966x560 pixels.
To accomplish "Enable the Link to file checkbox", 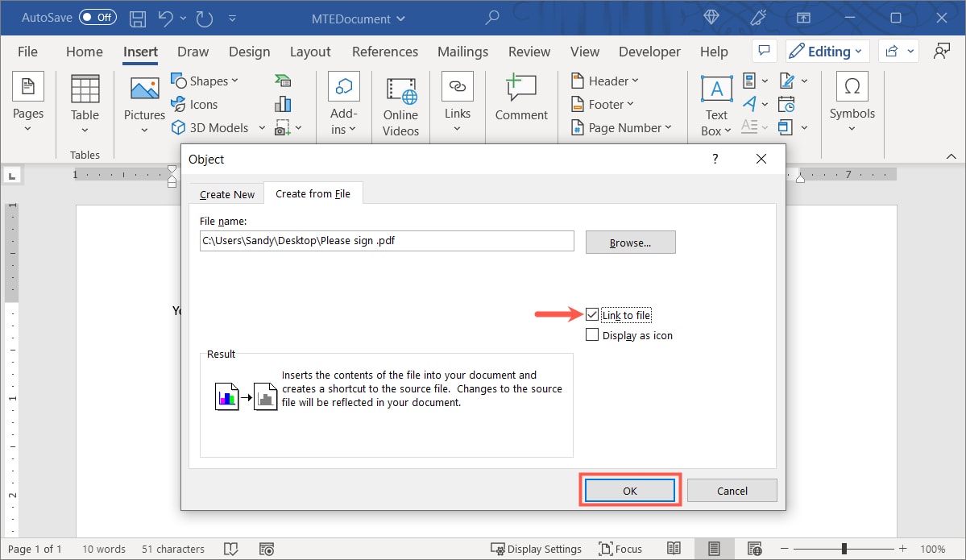I will click(593, 314).
